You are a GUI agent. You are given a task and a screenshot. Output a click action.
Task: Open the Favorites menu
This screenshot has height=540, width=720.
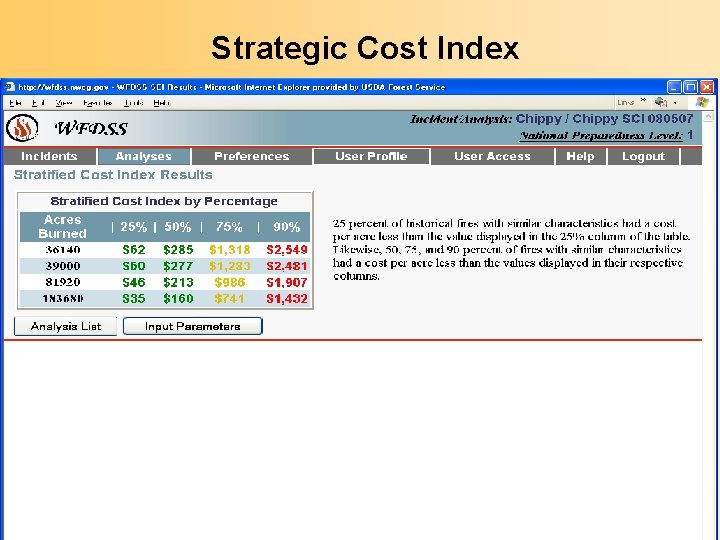point(97,102)
